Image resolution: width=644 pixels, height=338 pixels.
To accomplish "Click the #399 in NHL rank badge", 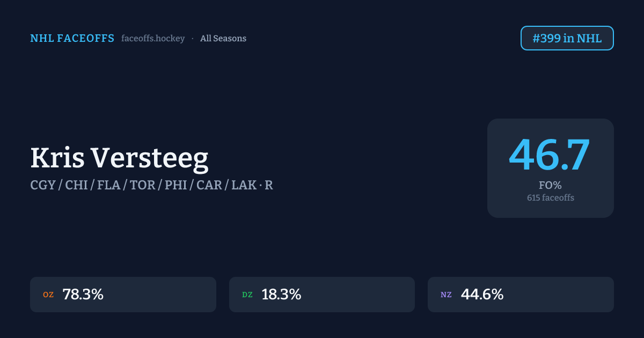I will click(x=567, y=38).
